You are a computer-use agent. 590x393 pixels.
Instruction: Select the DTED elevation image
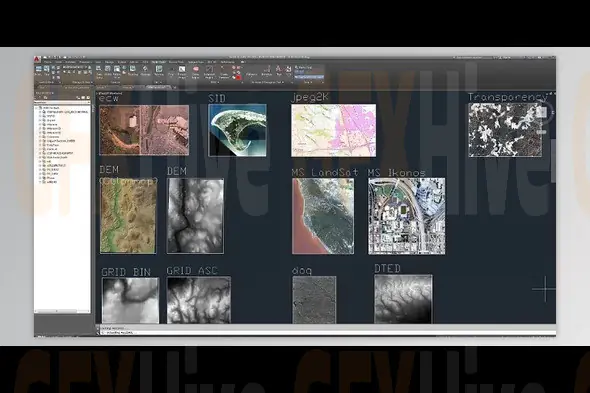403,299
